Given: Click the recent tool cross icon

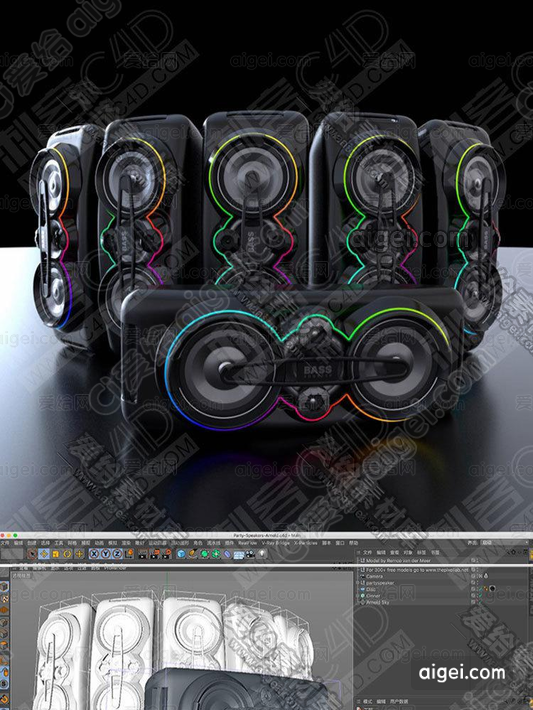Looking at the screenshot, I should (79, 554).
